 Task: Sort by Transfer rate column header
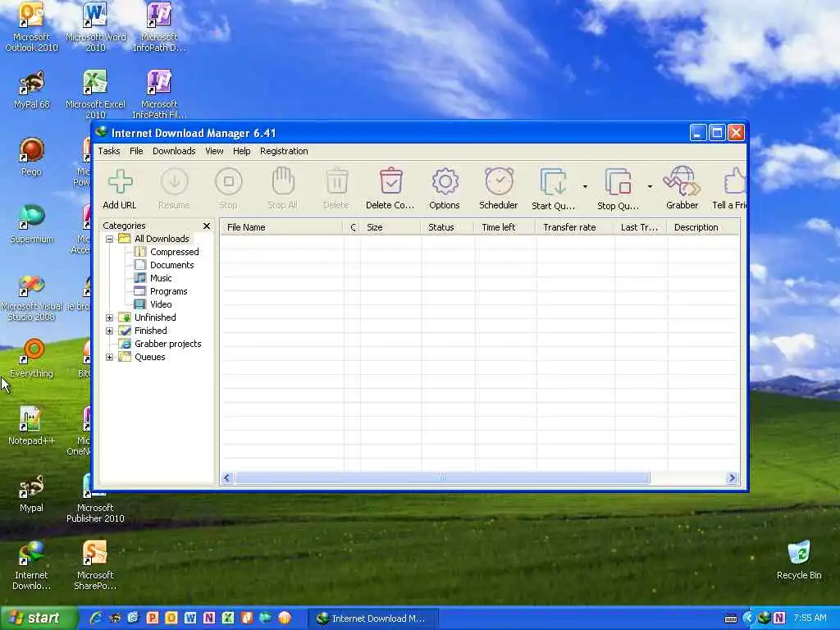pyautogui.click(x=575, y=227)
